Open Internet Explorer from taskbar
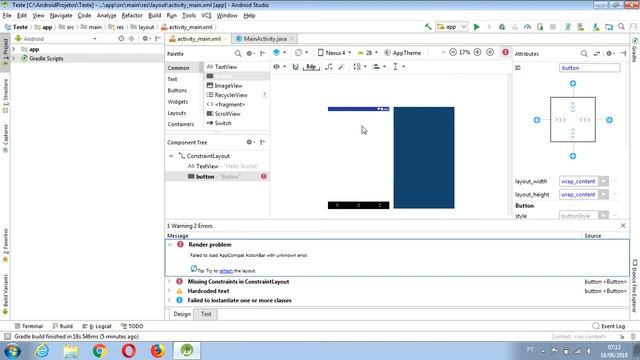 [x=42, y=351]
